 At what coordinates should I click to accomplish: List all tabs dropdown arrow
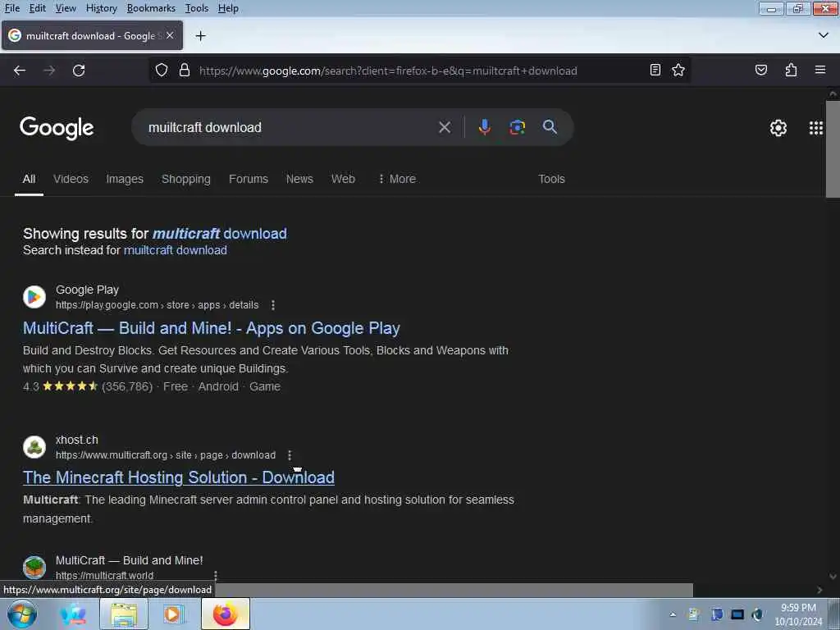pos(824,35)
